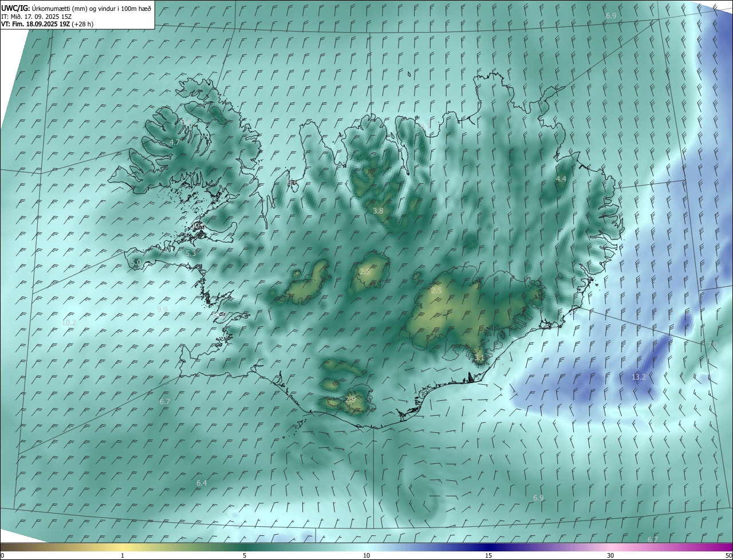Click the 4.7 value label in Westfjords
733x560 pixels.
coord(174,142)
